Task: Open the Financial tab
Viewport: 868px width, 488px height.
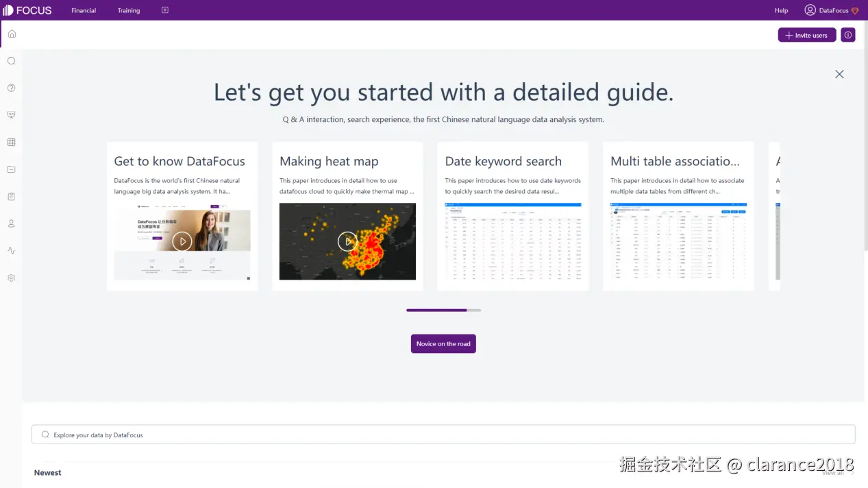Action: coord(84,11)
